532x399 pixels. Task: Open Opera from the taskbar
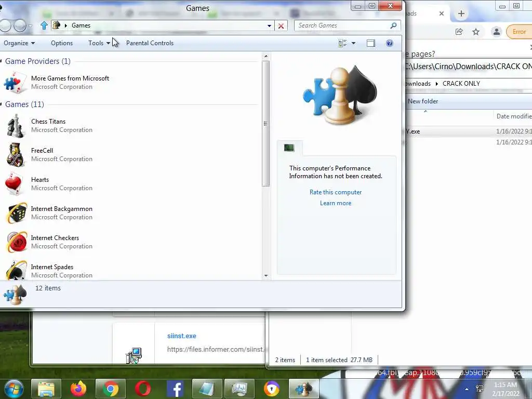click(143, 389)
